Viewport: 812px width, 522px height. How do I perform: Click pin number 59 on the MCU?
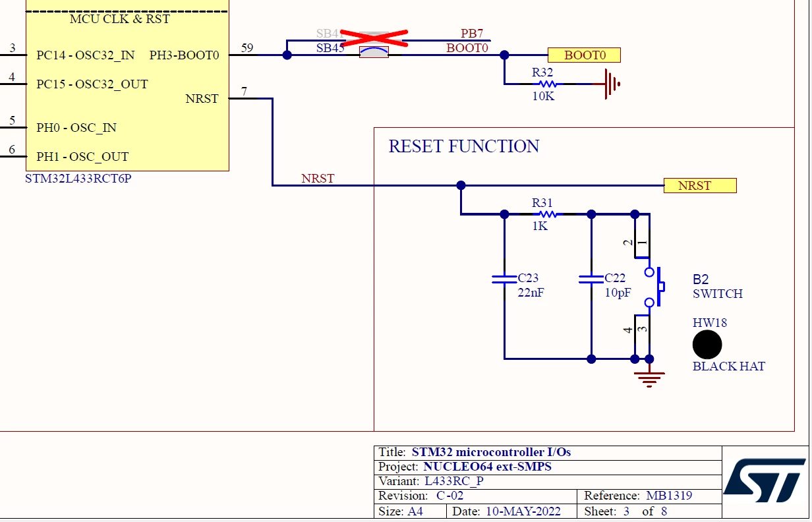click(247, 47)
